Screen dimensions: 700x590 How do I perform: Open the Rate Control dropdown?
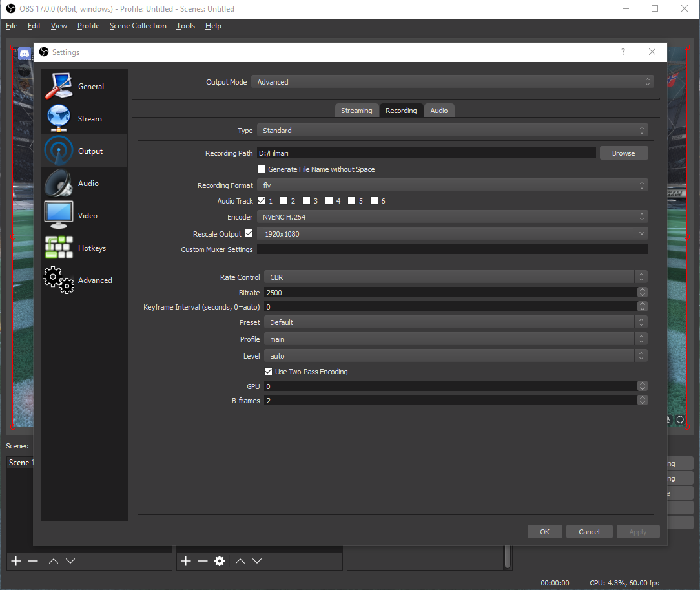[x=455, y=277]
